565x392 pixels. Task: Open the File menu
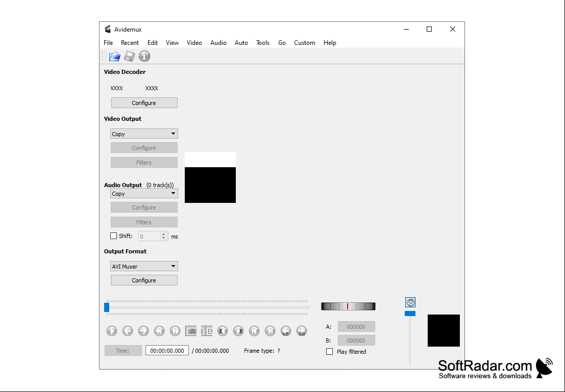(x=108, y=42)
